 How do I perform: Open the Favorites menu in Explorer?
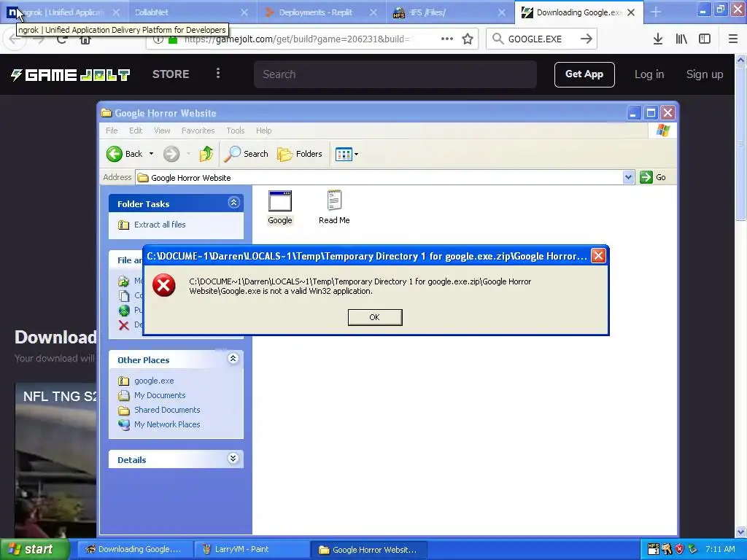point(198,131)
